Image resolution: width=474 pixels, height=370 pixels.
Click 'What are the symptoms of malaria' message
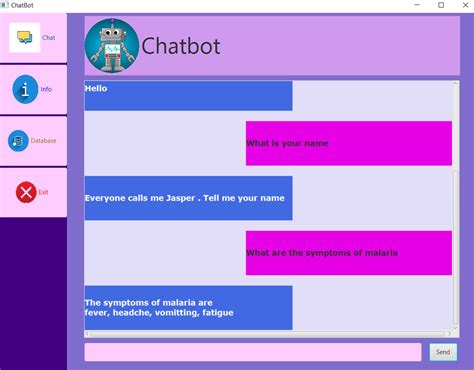349,253
